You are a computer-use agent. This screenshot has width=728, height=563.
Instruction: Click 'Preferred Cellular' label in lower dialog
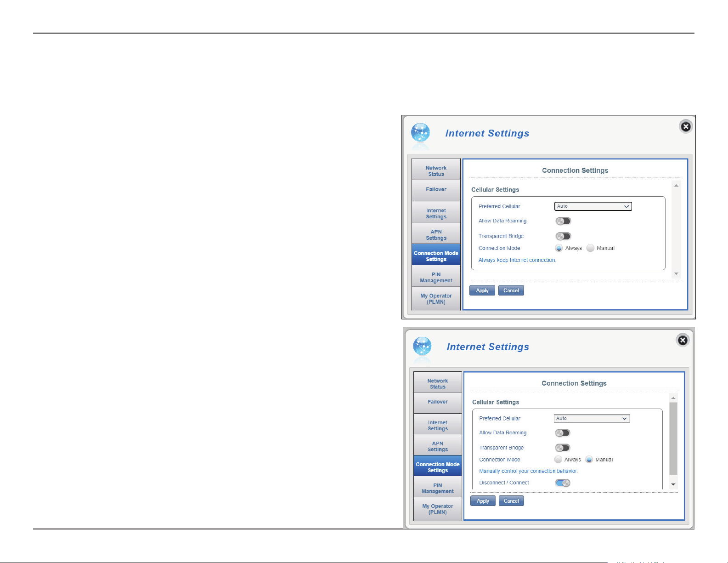point(500,419)
